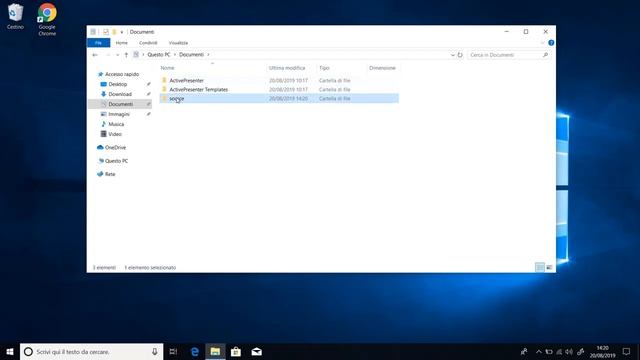Viewport: 640px width, 360px height.
Task: Sort by the Nome column header
Action: pos(167,68)
